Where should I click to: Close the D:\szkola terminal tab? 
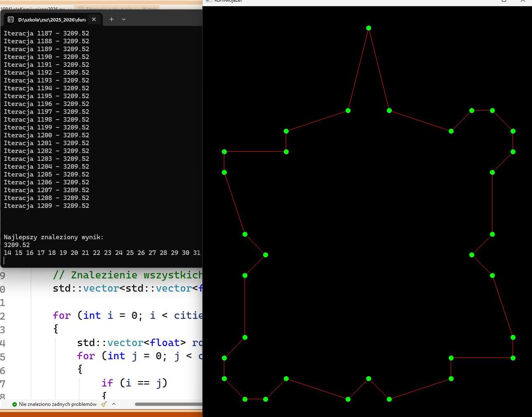[x=94, y=19]
